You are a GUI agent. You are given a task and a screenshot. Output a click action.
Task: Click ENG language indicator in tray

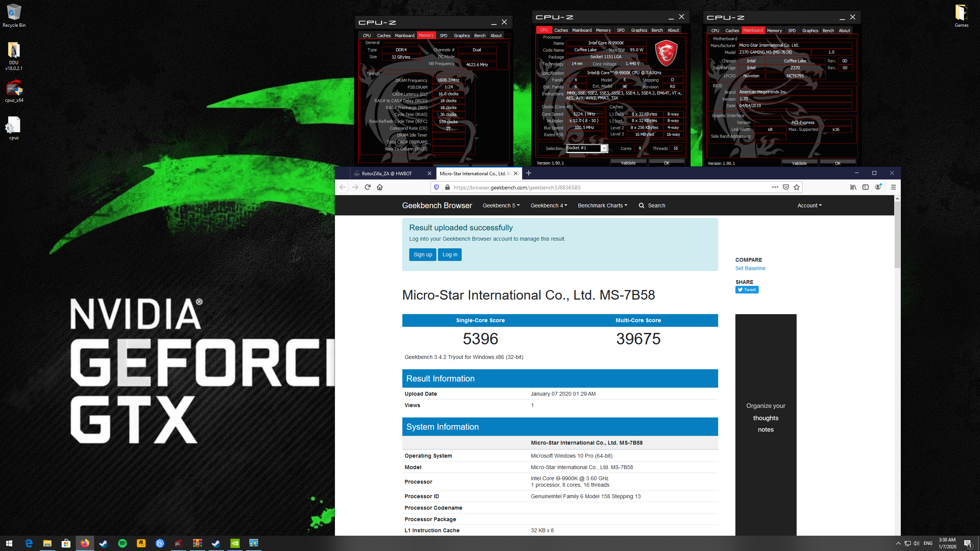click(x=928, y=543)
